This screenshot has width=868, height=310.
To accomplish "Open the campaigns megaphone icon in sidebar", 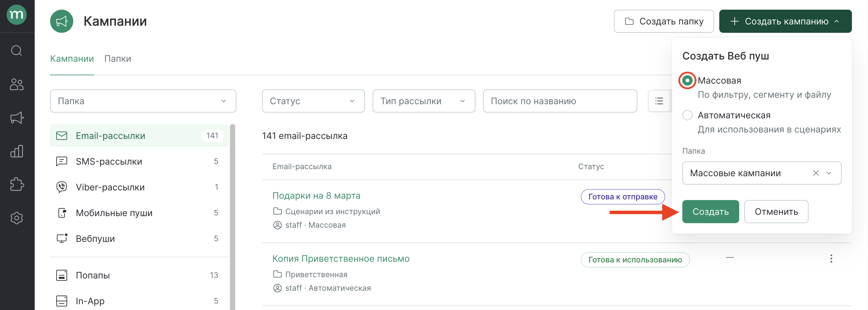I will (x=16, y=118).
